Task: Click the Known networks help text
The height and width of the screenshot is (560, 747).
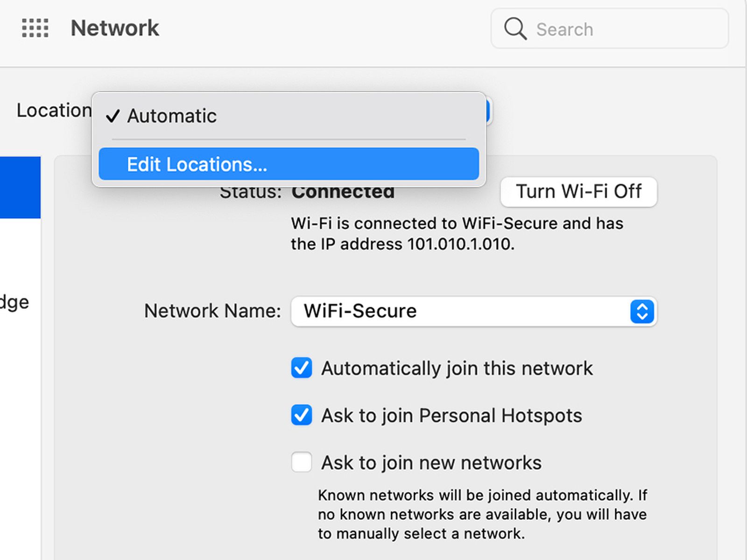Action: coord(482,514)
